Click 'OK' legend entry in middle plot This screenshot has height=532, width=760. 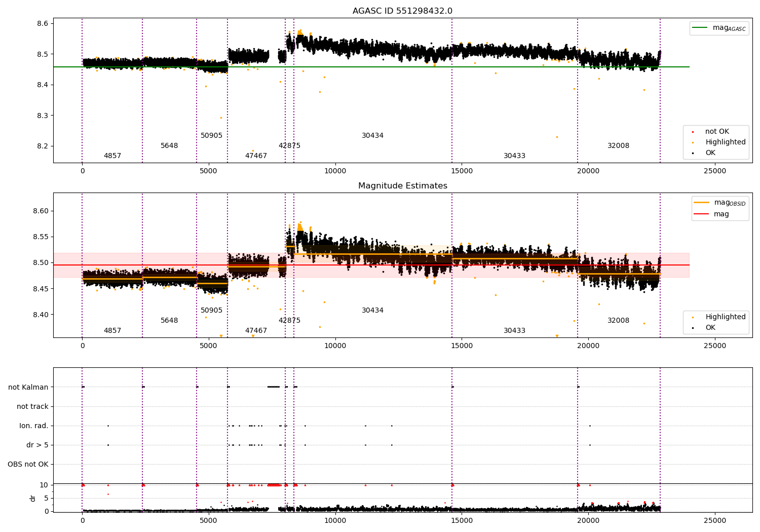(704, 328)
